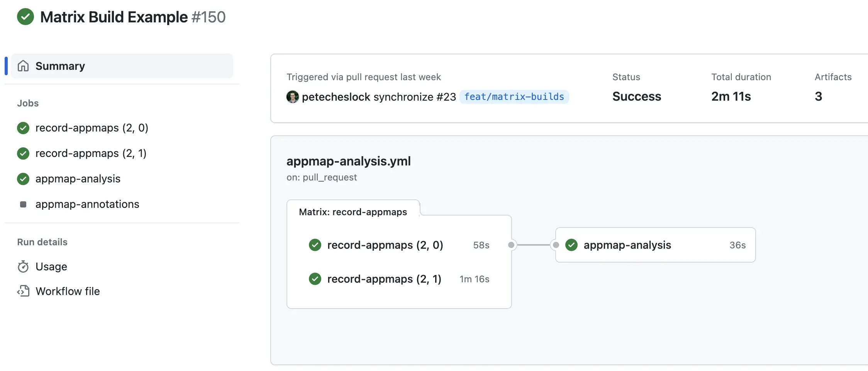Click the Workflow file code icon
The width and height of the screenshot is (868, 371).
23,291
